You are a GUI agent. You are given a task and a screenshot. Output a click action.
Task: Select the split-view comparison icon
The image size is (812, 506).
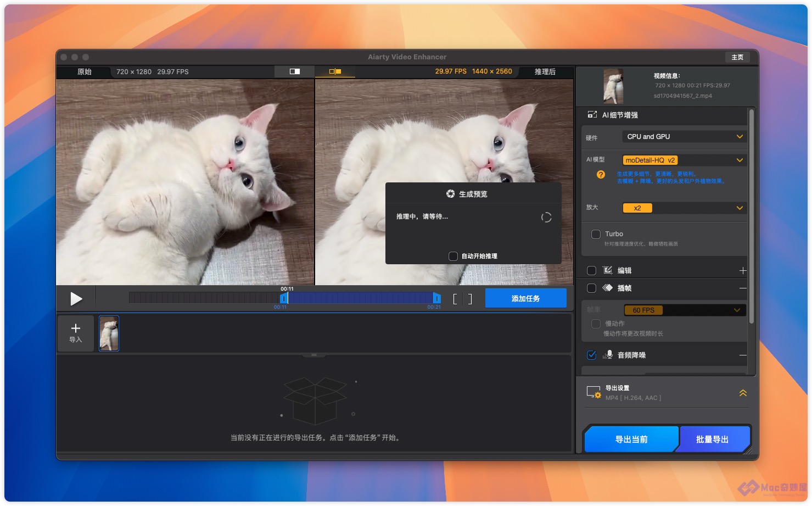[x=295, y=71]
